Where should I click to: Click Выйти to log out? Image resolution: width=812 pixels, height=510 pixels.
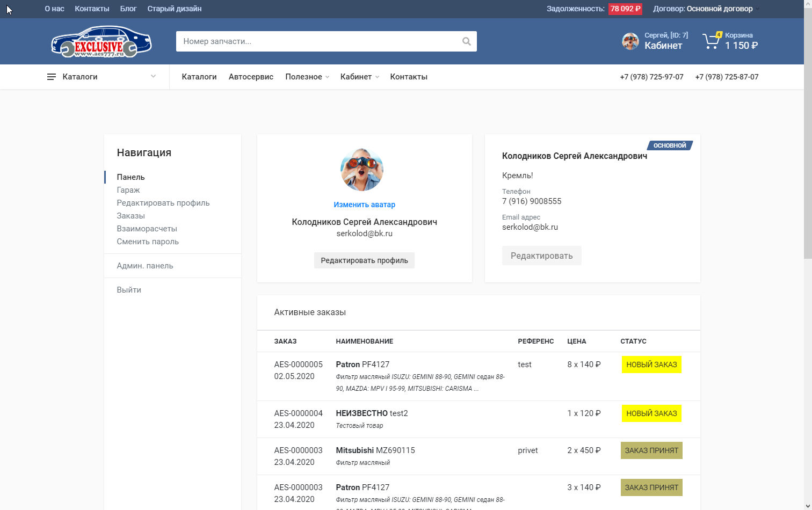pyautogui.click(x=129, y=290)
